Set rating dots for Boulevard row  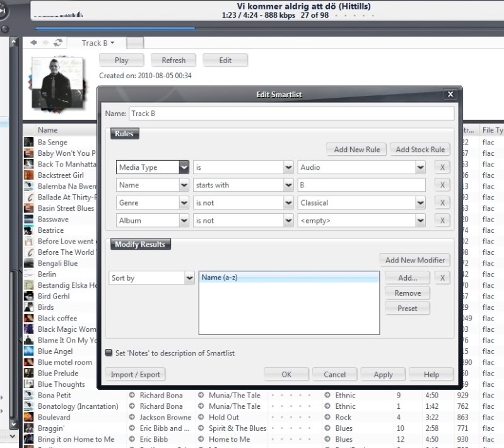[291, 417]
